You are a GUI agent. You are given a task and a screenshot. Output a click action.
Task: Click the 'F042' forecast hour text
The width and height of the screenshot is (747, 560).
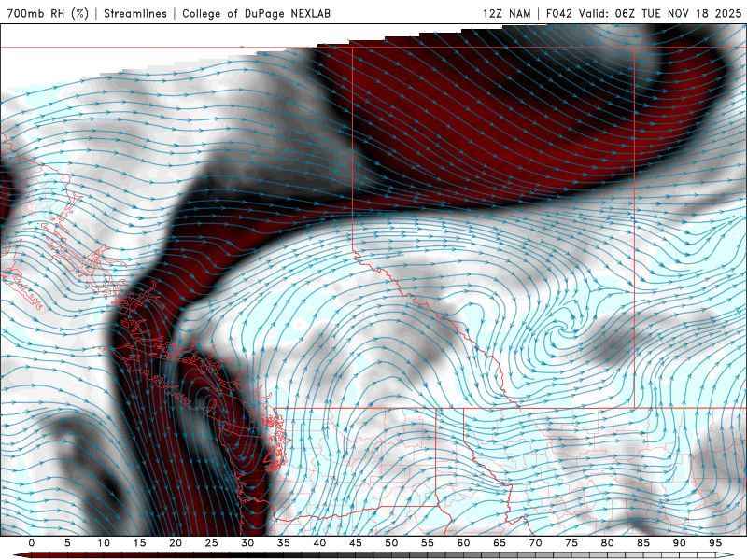558,13
